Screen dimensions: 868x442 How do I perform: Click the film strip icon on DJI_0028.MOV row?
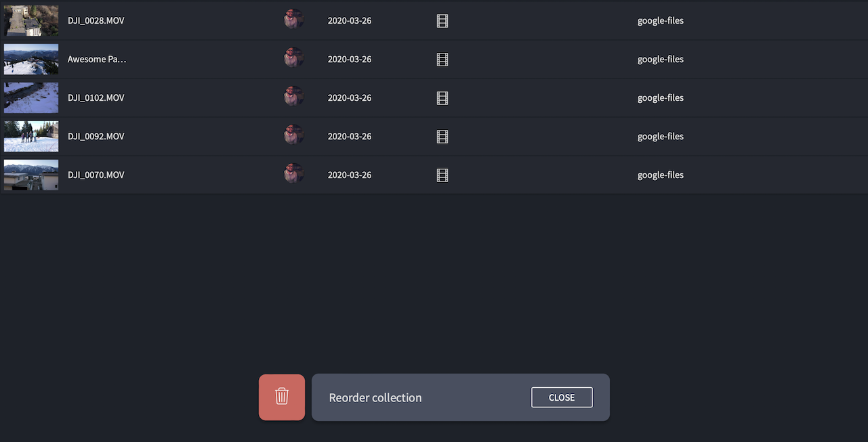coord(442,20)
